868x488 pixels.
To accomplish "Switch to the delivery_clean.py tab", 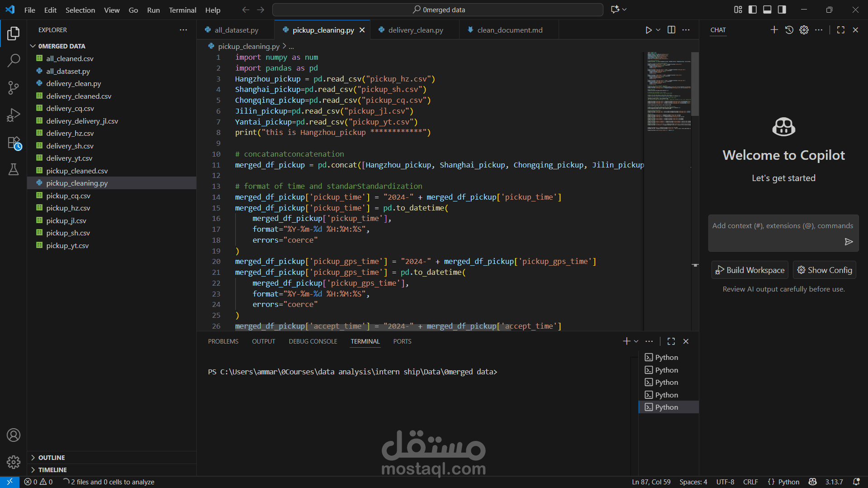I will coord(415,30).
